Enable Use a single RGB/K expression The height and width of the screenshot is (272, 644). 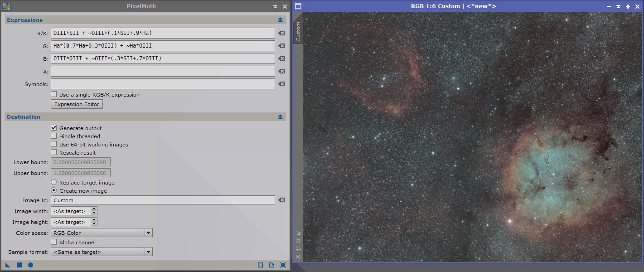pos(53,94)
